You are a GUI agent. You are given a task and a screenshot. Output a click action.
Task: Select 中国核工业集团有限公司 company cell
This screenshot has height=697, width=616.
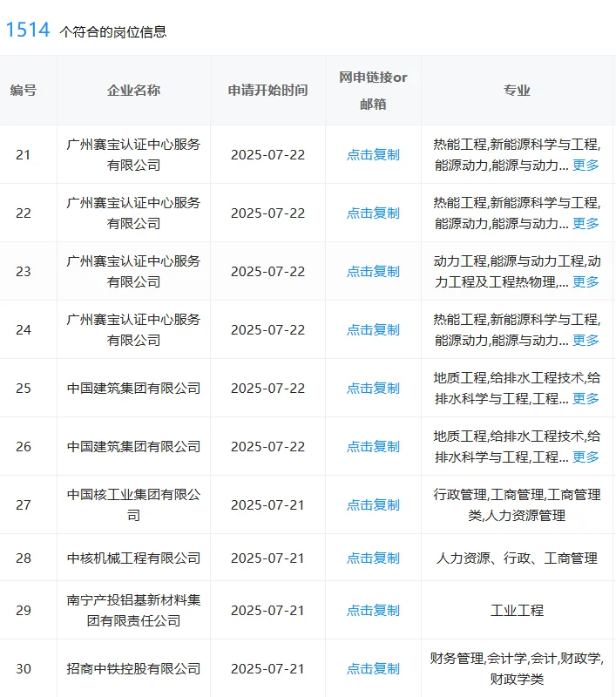click(x=133, y=505)
